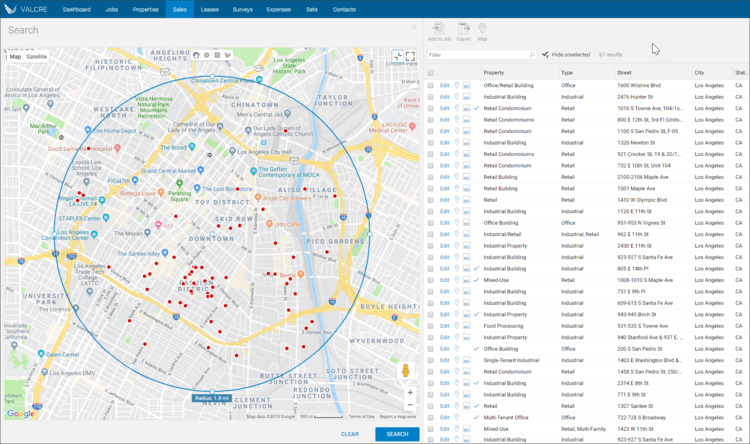
Task: Click the filter magnifier icon
Action: (x=532, y=55)
